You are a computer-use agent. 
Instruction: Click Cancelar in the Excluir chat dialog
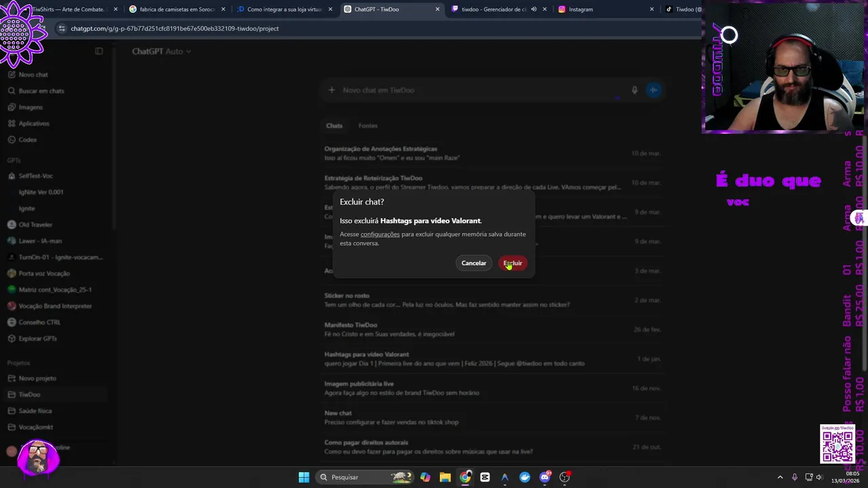pos(473,263)
